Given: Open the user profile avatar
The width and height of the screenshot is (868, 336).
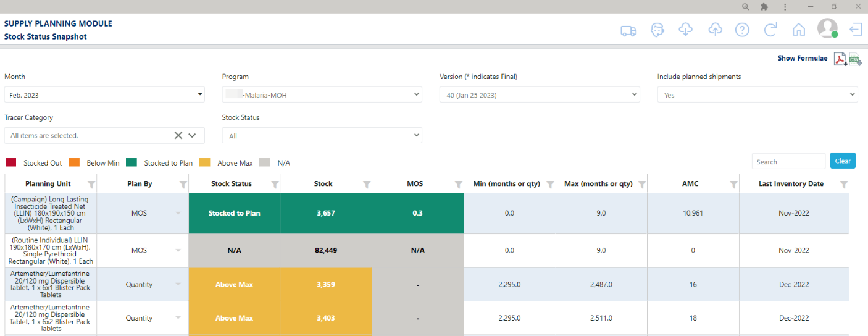Looking at the screenshot, I should coord(827,28).
